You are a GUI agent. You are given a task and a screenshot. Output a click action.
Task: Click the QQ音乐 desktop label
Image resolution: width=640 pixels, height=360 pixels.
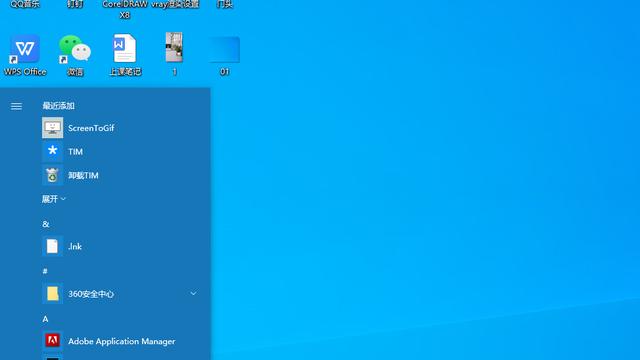[25, 4]
